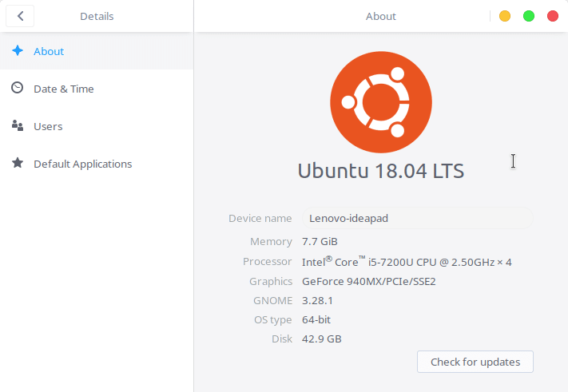Click the Disk value 42.9 GB

pyautogui.click(x=322, y=339)
